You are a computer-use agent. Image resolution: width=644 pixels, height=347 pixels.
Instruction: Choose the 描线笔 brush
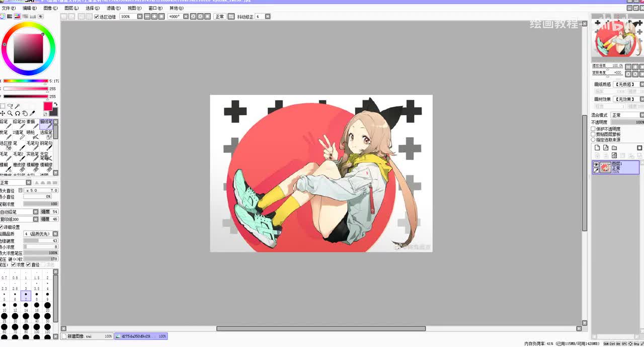click(46, 124)
